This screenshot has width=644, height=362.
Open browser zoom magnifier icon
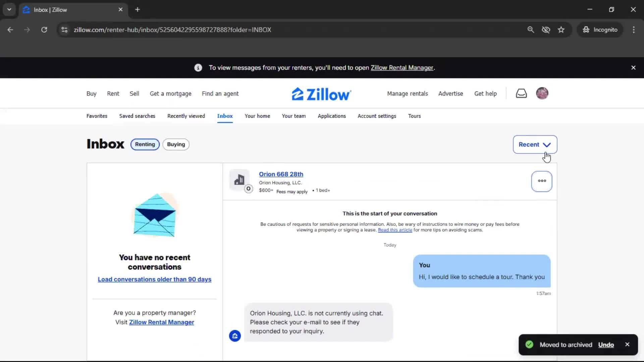pos(530,30)
